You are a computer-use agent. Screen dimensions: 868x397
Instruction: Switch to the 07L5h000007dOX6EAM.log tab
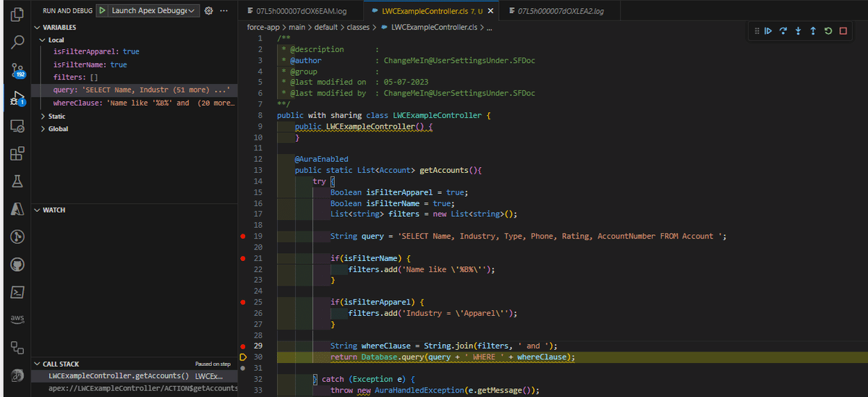tap(300, 12)
